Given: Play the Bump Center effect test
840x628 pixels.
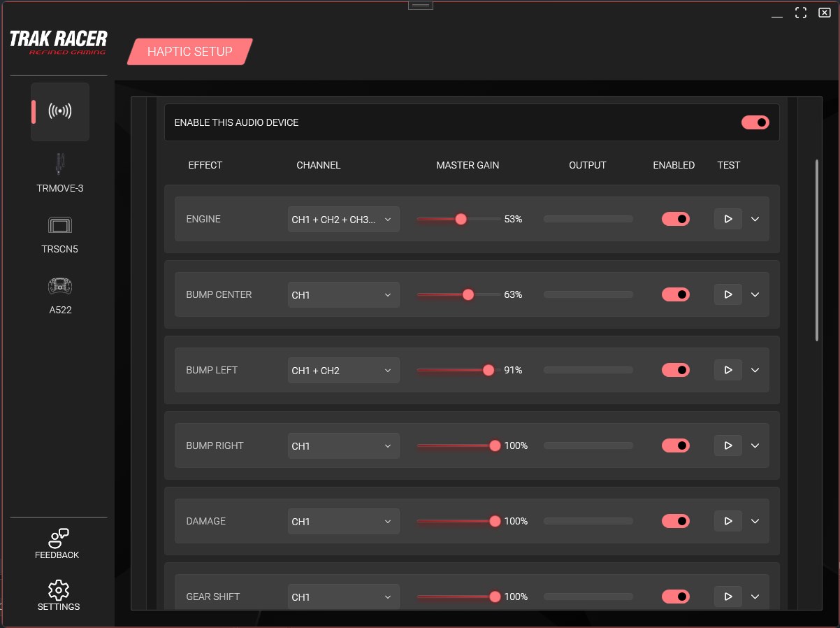Looking at the screenshot, I should click(x=728, y=294).
